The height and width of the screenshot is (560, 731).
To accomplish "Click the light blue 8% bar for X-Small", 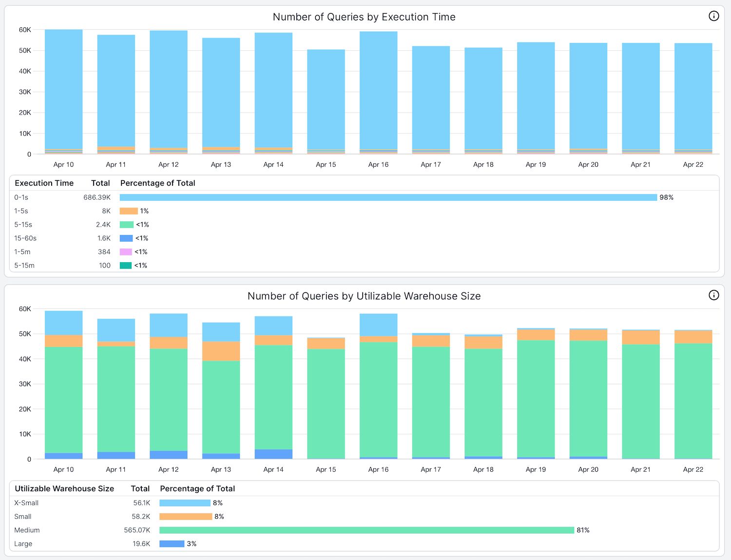I will pyautogui.click(x=185, y=503).
